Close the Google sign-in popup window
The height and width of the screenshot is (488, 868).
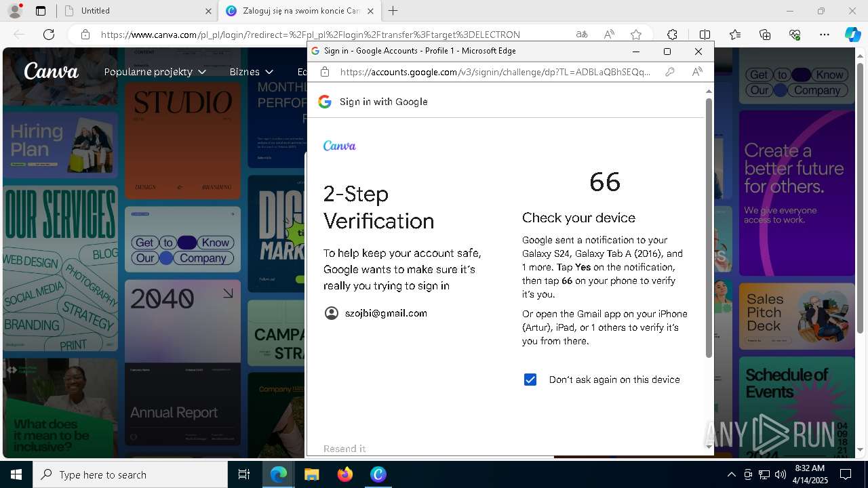tap(698, 51)
